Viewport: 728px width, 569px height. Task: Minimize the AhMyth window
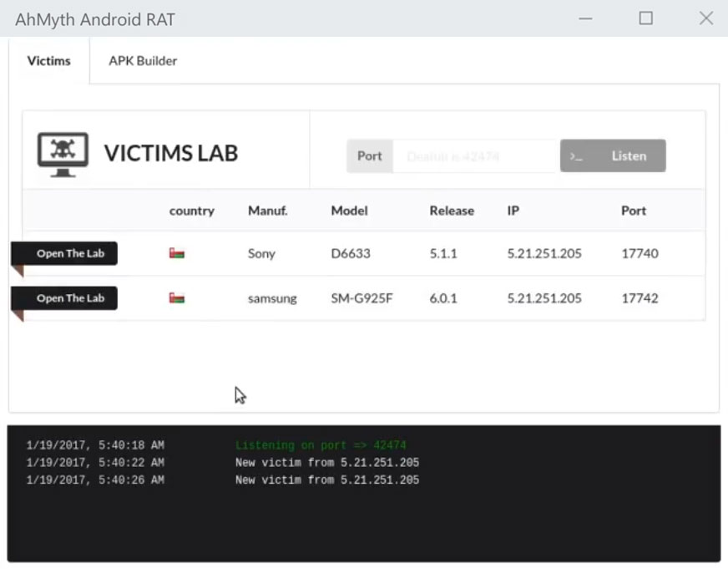click(585, 18)
